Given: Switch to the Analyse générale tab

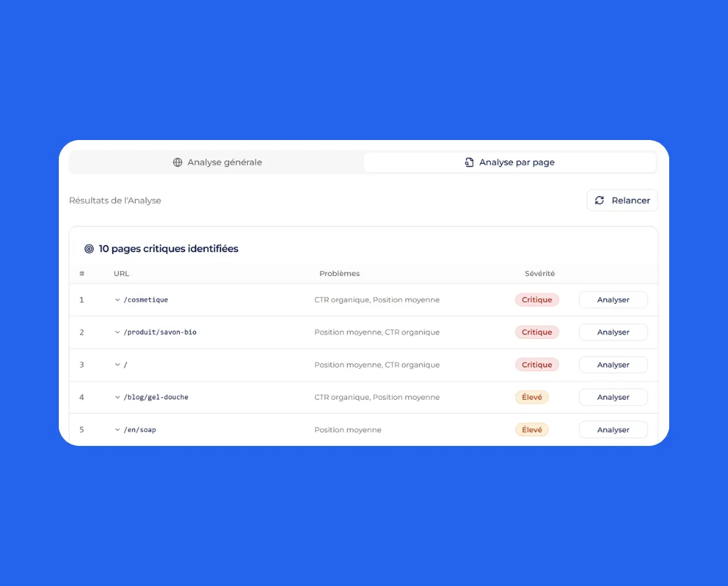Looking at the screenshot, I should tap(217, 162).
